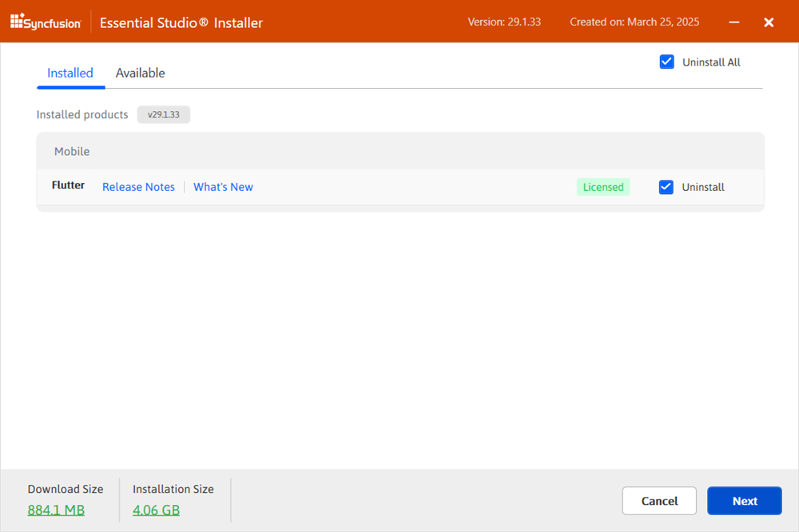Click the Licensed status badge

point(603,187)
